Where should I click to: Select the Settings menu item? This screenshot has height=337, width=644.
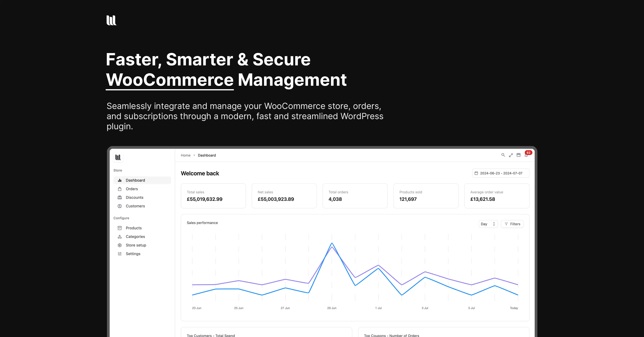133,253
